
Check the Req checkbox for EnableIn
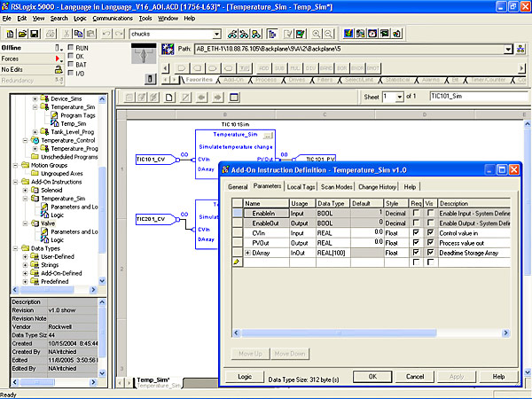click(416, 213)
